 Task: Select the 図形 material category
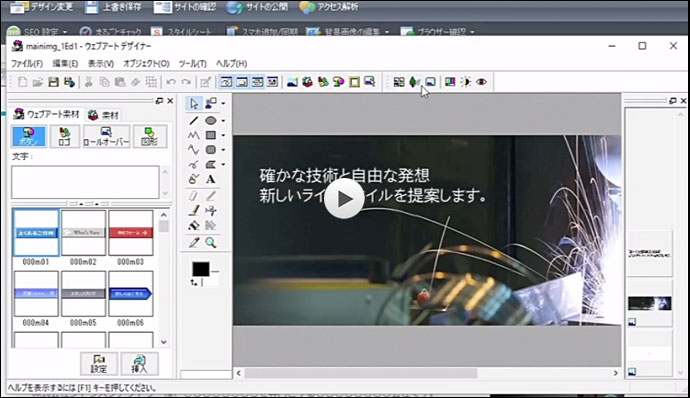click(x=150, y=136)
